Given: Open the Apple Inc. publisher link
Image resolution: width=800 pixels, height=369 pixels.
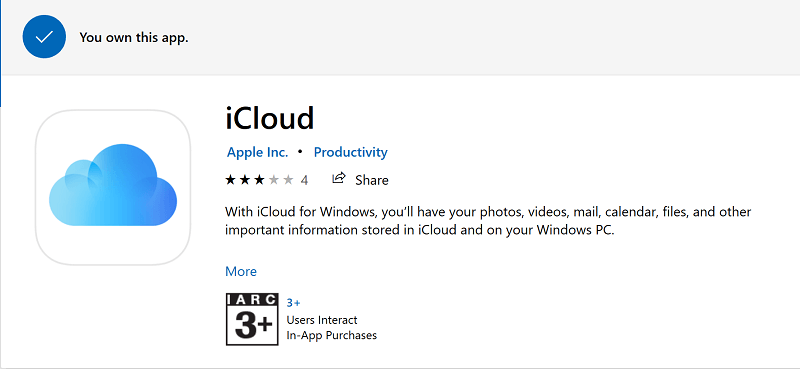Looking at the screenshot, I should pos(258,152).
